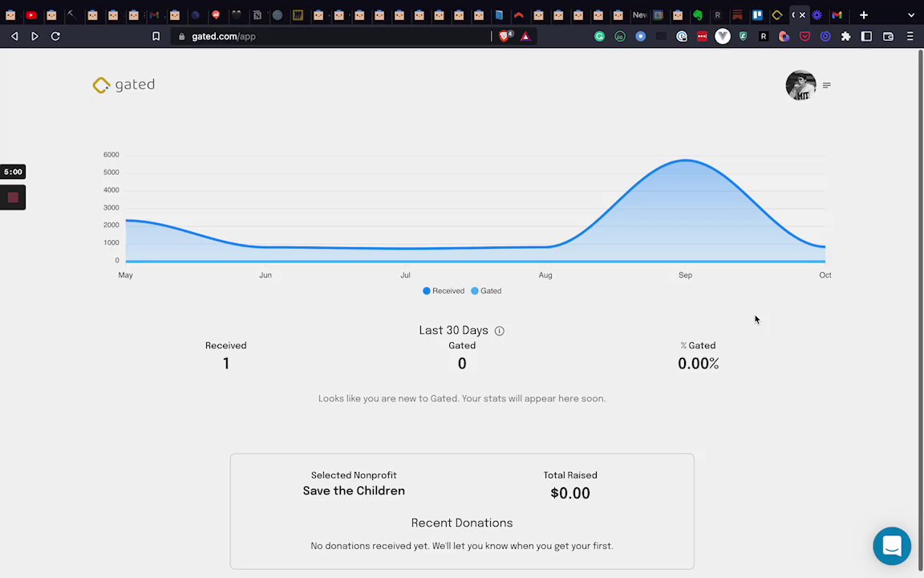Stop the recording with the red square
This screenshot has width=924, height=578.
[x=13, y=197]
